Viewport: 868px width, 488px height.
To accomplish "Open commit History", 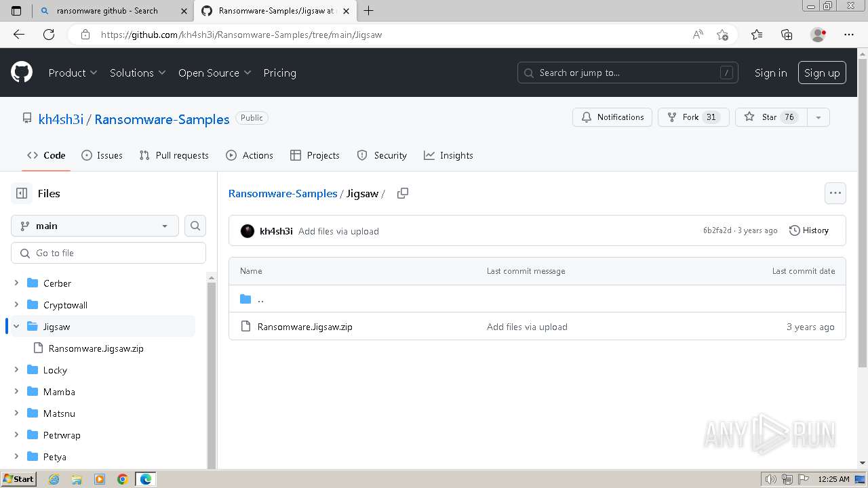I will (x=809, y=230).
